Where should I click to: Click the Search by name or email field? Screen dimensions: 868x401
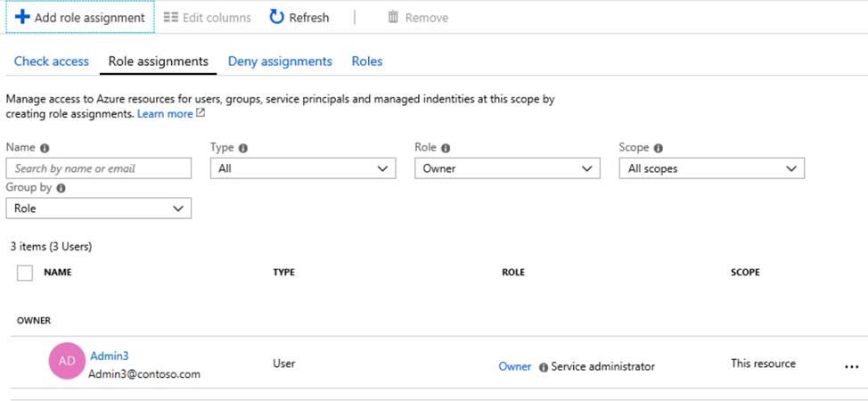[x=98, y=168]
